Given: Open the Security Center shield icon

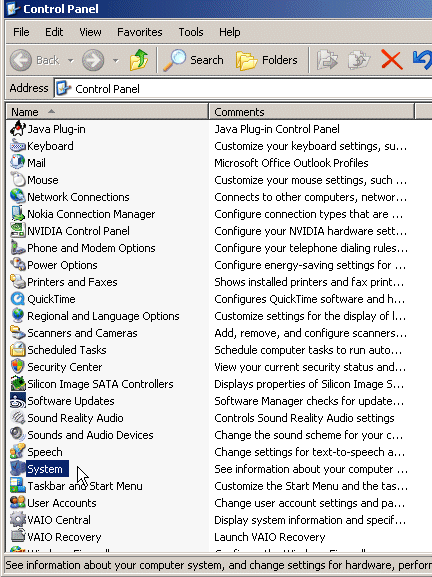Looking at the screenshot, I should (x=18, y=367).
